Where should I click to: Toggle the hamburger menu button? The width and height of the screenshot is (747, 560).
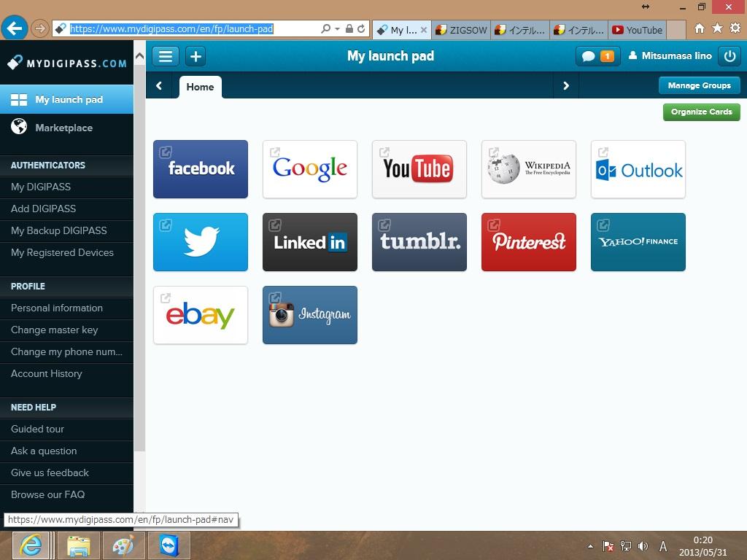166,56
